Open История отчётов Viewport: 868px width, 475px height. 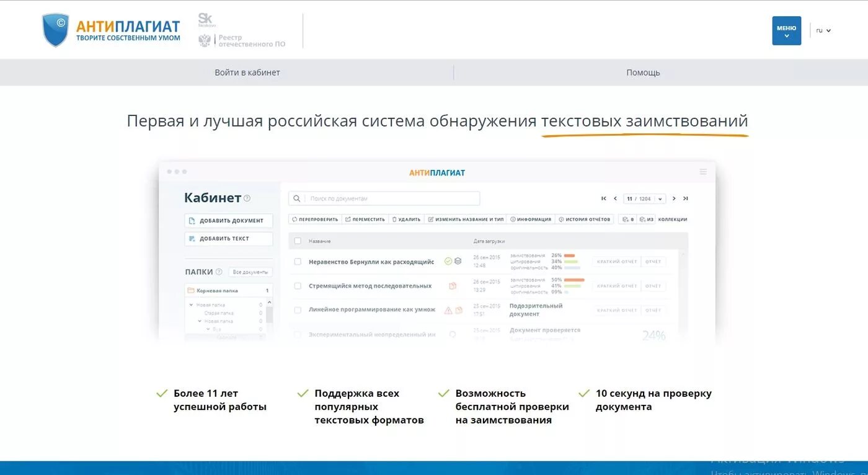(585, 219)
